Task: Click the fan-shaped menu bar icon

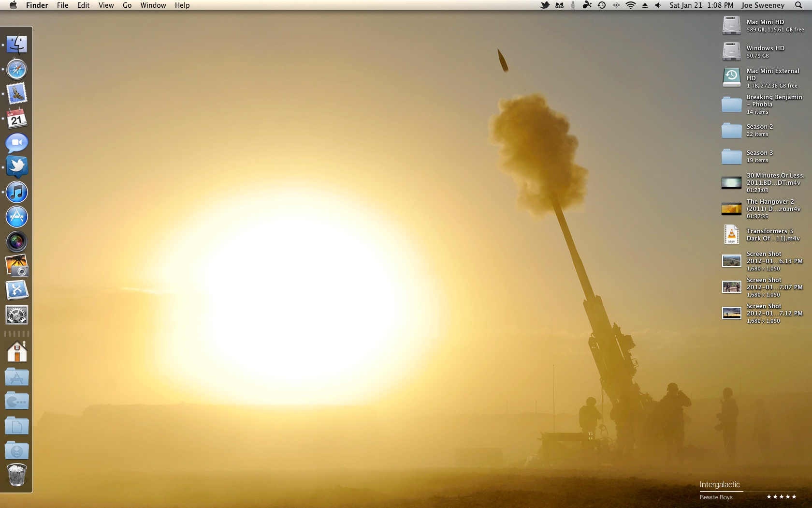Action: [x=587, y=5]
